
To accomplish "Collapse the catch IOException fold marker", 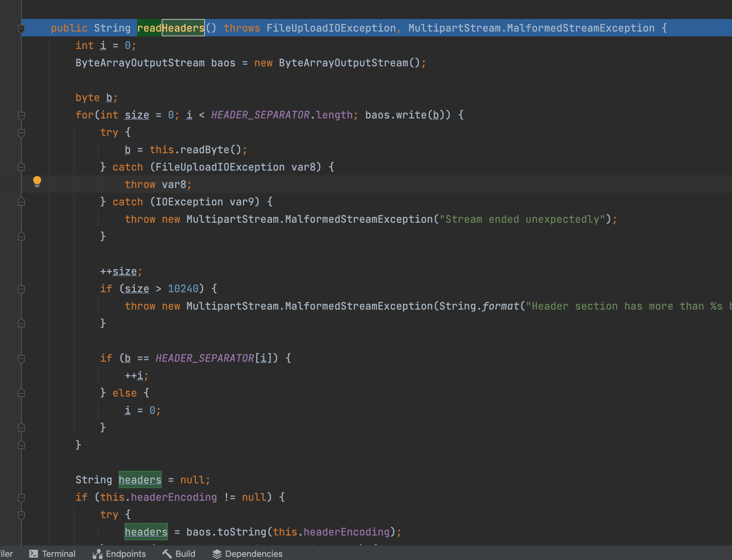I will point(21,201).
